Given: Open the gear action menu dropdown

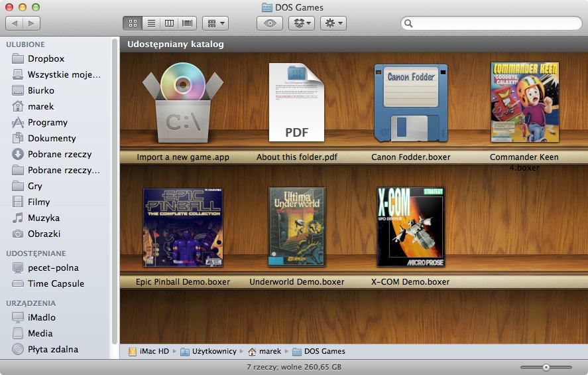Looking at the screenshot, I should pos(333,23).
